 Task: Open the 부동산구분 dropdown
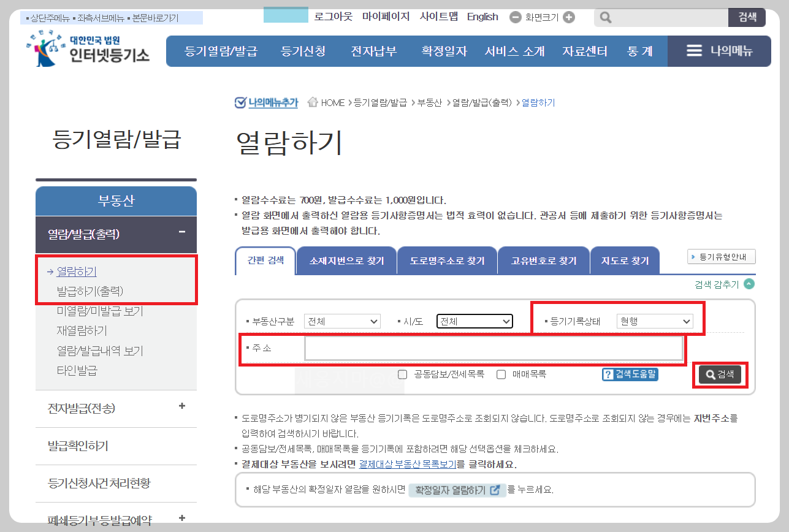[x=342, y=321]
